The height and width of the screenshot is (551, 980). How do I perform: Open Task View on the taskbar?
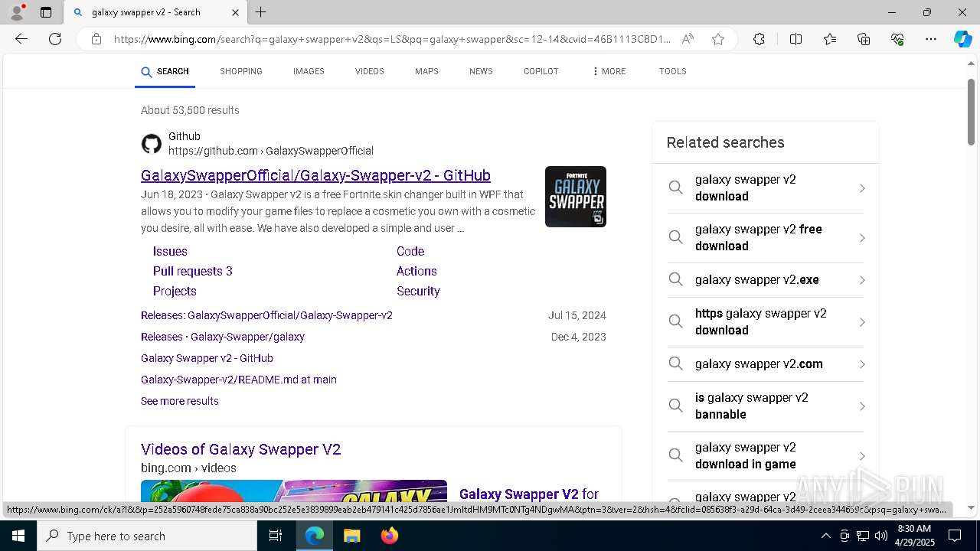click(276, 536)
